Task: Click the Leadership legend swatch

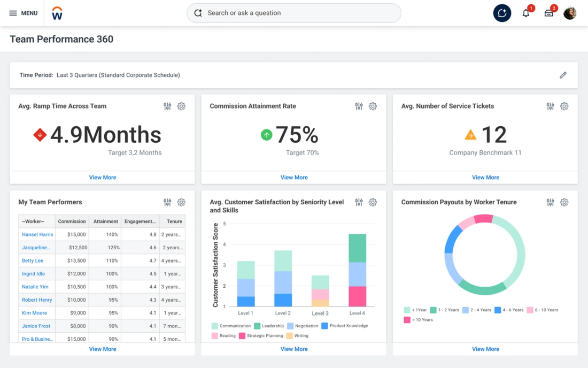Action: tap(257, 326)
